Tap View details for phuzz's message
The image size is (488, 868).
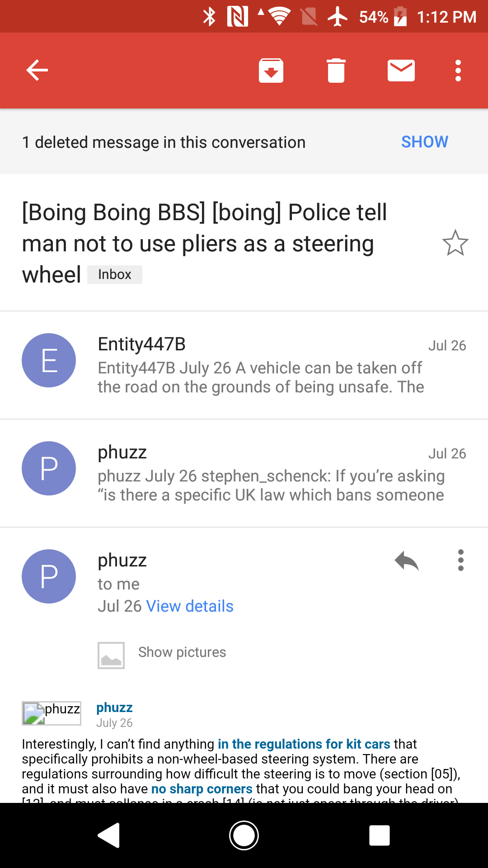(190, 606)
